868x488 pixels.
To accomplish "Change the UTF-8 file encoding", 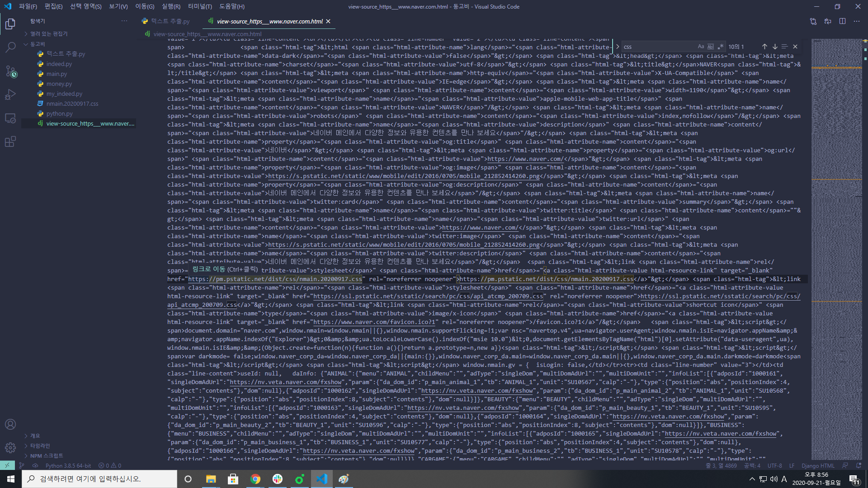I will click(x=774, y=465).
